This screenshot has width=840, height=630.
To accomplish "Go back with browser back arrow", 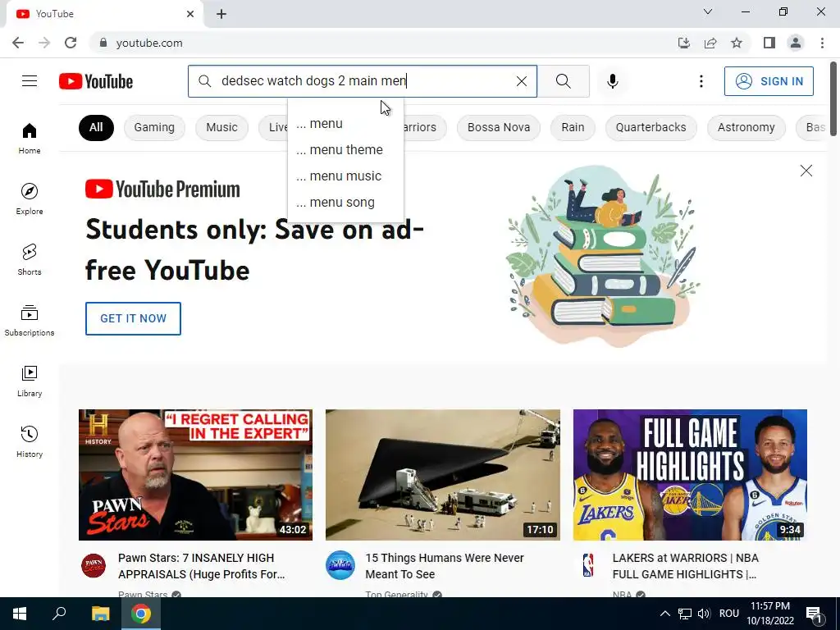I will click(x=18, y=43).
